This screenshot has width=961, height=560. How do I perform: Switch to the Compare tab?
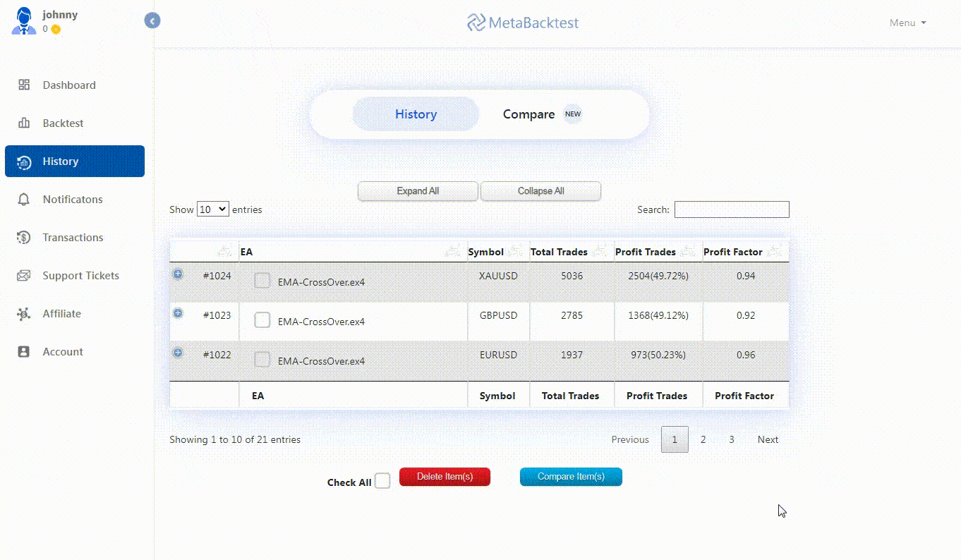pos(528,114)
